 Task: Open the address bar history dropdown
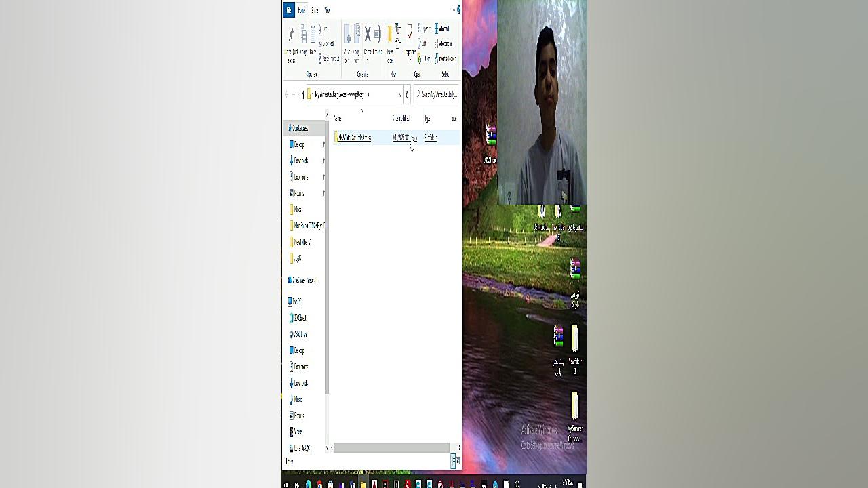pyautogui.click(x=400, y=94)
